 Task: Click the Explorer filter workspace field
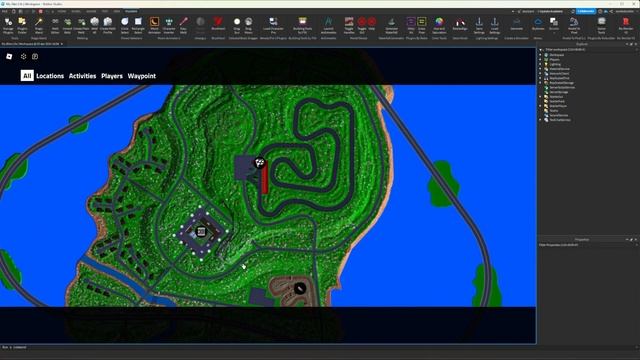[588, 50]
